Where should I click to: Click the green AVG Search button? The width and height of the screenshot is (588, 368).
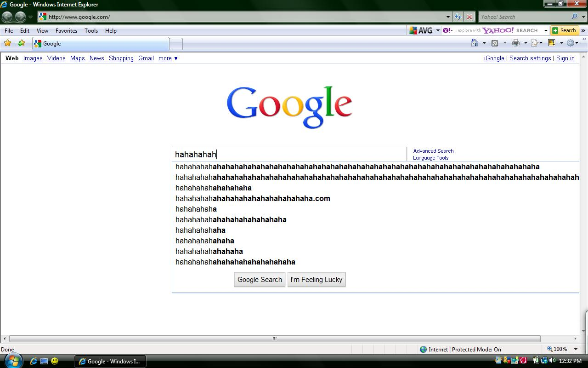pyautogui.click(x=564, y=30)
